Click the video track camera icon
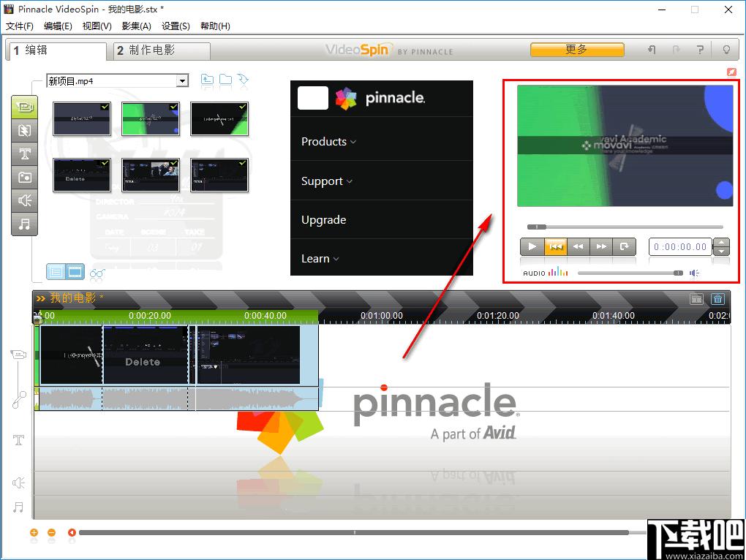 (18, 354)
